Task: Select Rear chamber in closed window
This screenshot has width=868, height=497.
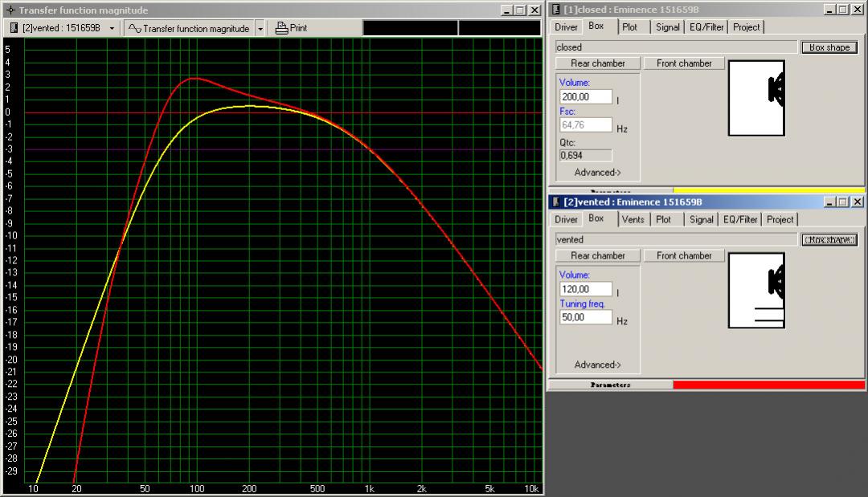Action: [598, 63]
